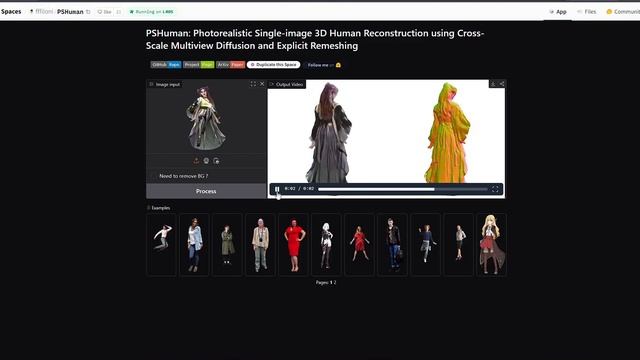Screen dimensions: 640x360
Task: Select man in dark jacket and jeans example
Action: click(x=392, y=244)
